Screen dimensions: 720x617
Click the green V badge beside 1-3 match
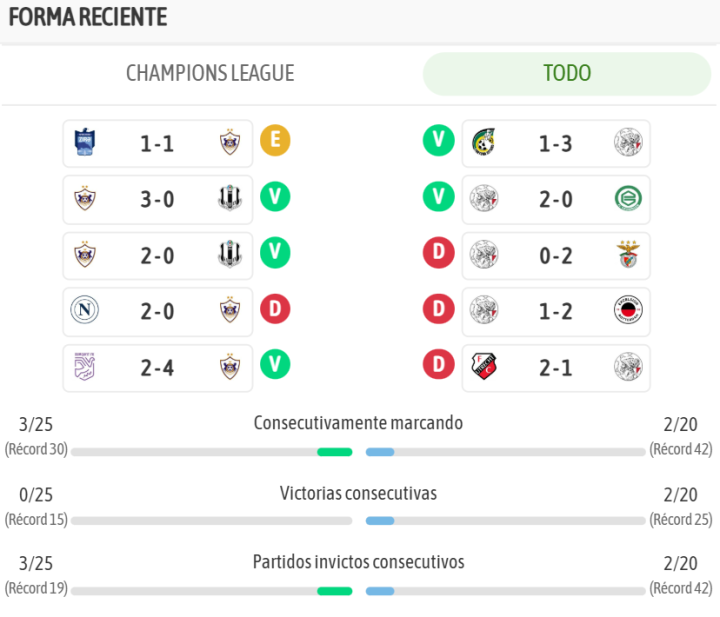(x=438, y=141)
